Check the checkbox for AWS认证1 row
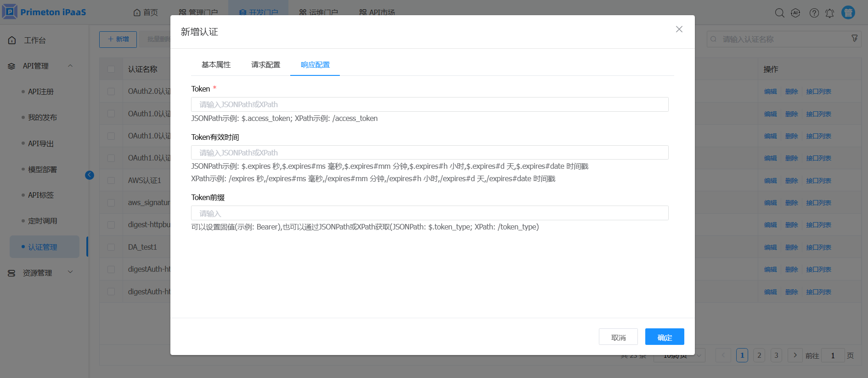This screenshot has width=868, height=378. (x=111, y=181)
